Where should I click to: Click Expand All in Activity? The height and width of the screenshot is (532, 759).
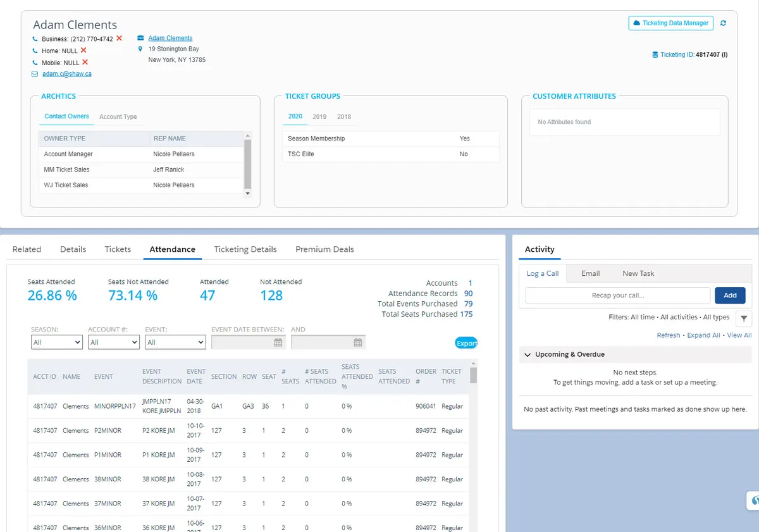tap(703, 335)
